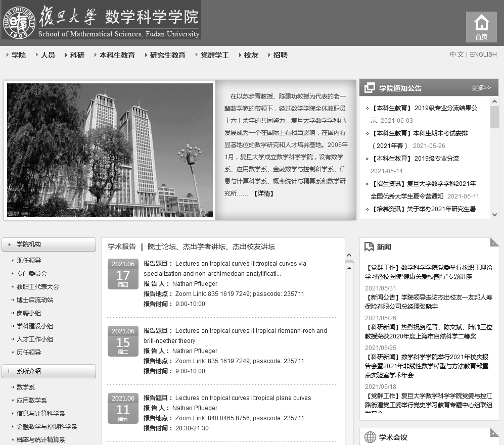Click the plus corner icon on 新闻 panel

(x=494, y=242)
